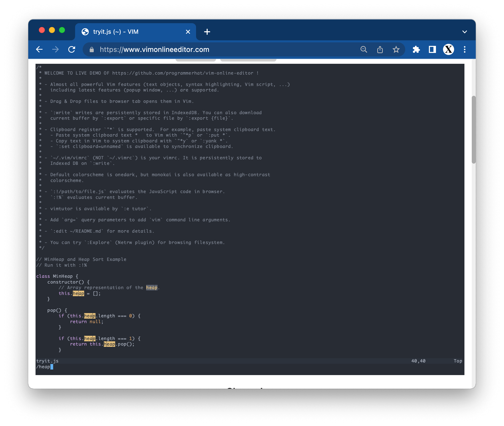The height and width of the screenshot is (426, 504).
Task: Reload the page with refresh icon
Action: click(x=72, y=49)
